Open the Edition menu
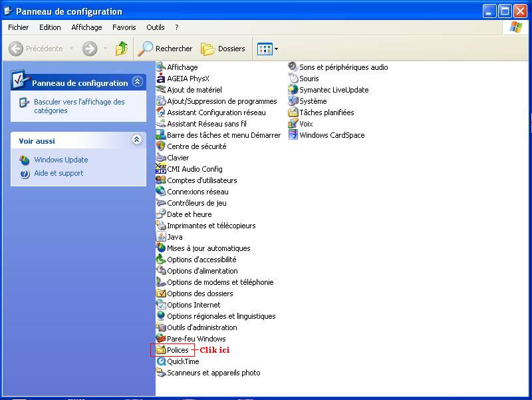Image resolution: width=532 pixels, height=400 pixels. 50,27
